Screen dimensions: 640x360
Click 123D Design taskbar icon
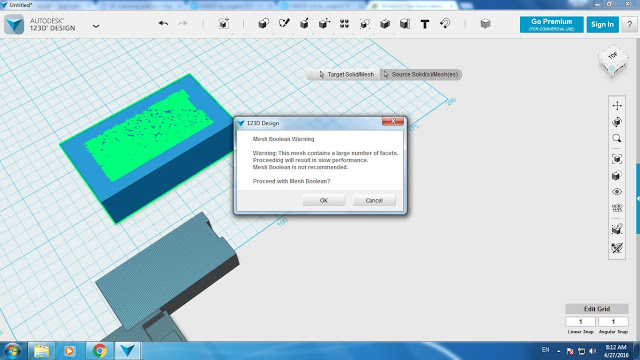[x=127, y=351]
